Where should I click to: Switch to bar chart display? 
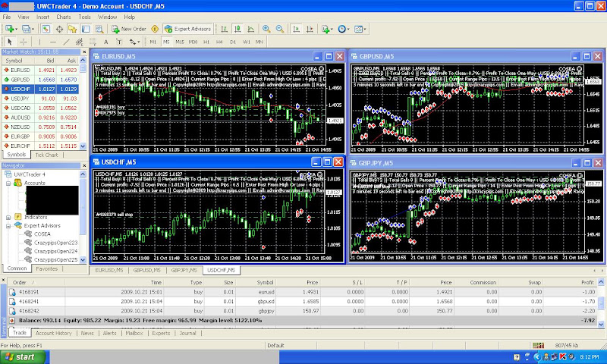pos(224,29)
